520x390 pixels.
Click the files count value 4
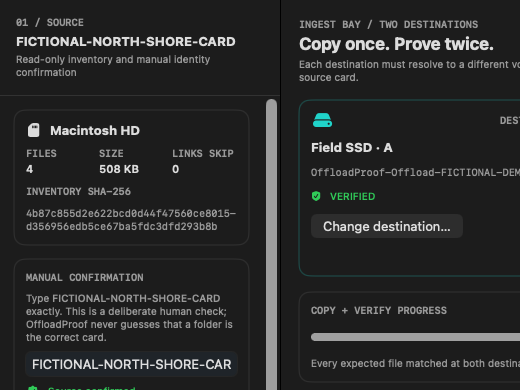coord(30,169)
